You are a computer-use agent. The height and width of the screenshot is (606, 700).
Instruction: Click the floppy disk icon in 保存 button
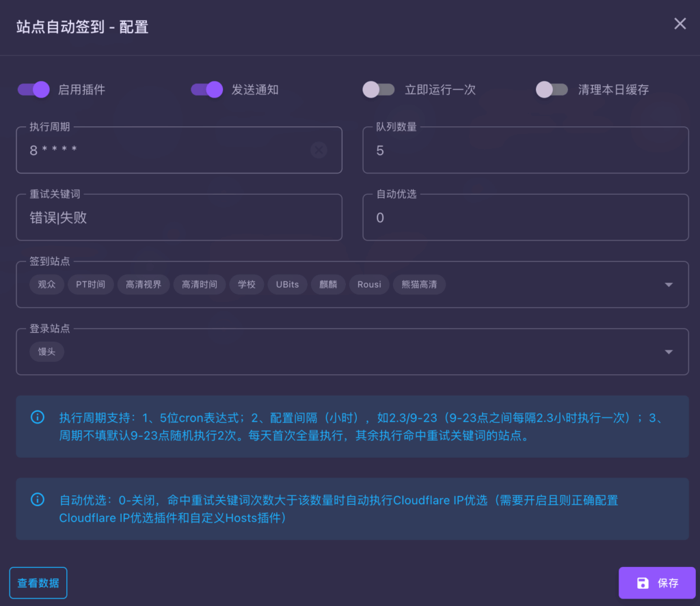[643, 583]
